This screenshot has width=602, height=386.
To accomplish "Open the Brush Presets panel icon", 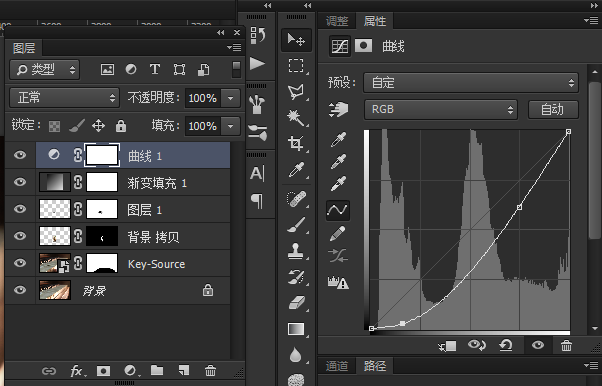I will (258, 104).
